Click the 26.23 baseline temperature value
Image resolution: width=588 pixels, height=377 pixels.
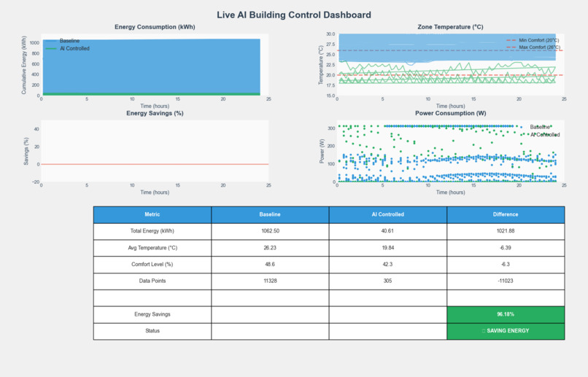(x=270, y=248)
